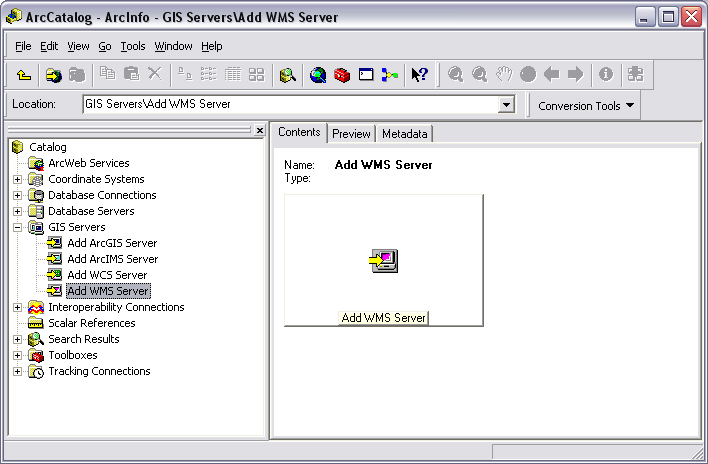
Task: Select the Zoom Out tool
Action: coord(480,74)
